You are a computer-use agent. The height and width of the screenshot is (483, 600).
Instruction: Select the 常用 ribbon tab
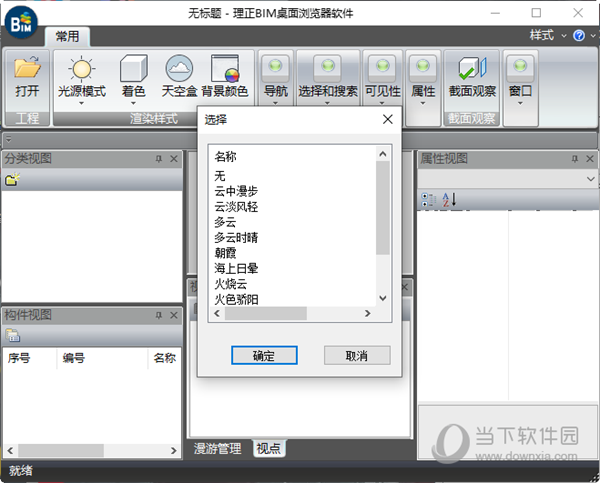pyautogui.click(x=67, y=37)
